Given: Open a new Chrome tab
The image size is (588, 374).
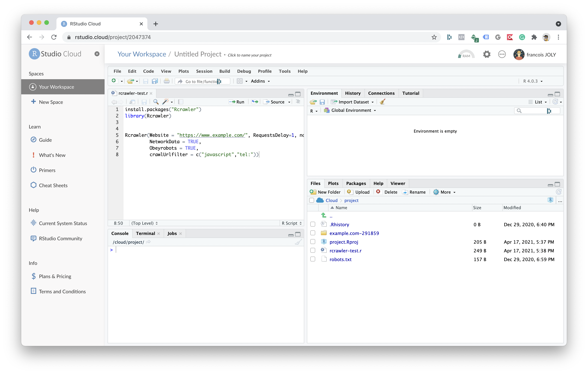Looking at the screenshot, I should [x=156, y=24].
